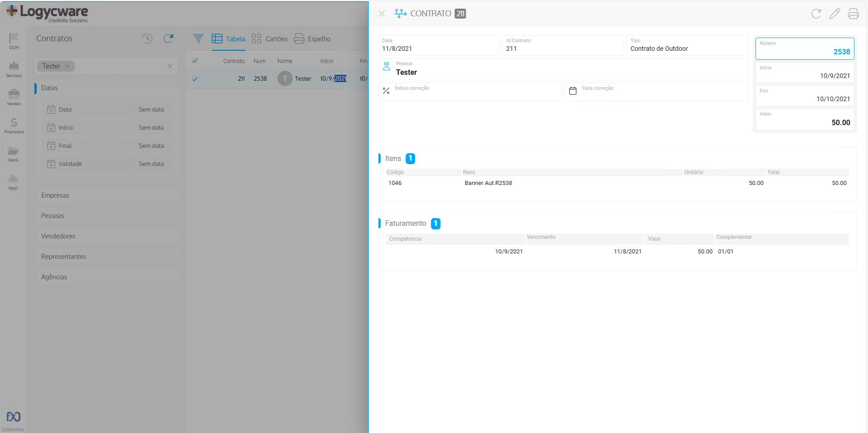Click faturamento complementar '01/01'

tap(726, 252)
